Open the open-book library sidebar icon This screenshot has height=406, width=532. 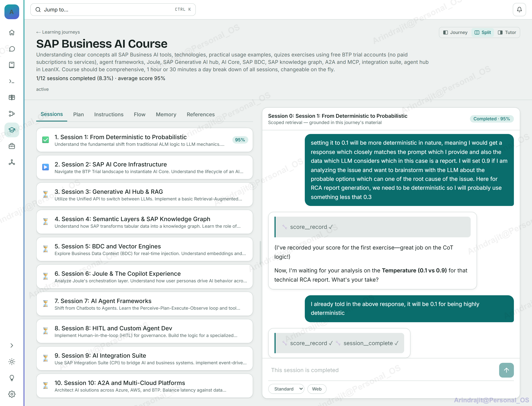(x=12, y=97)
